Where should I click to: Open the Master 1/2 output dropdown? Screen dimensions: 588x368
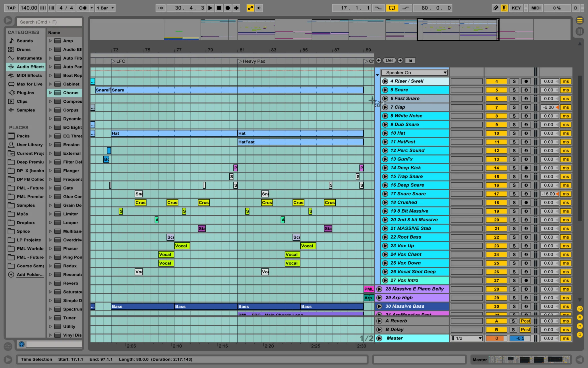tap(467, 338)
